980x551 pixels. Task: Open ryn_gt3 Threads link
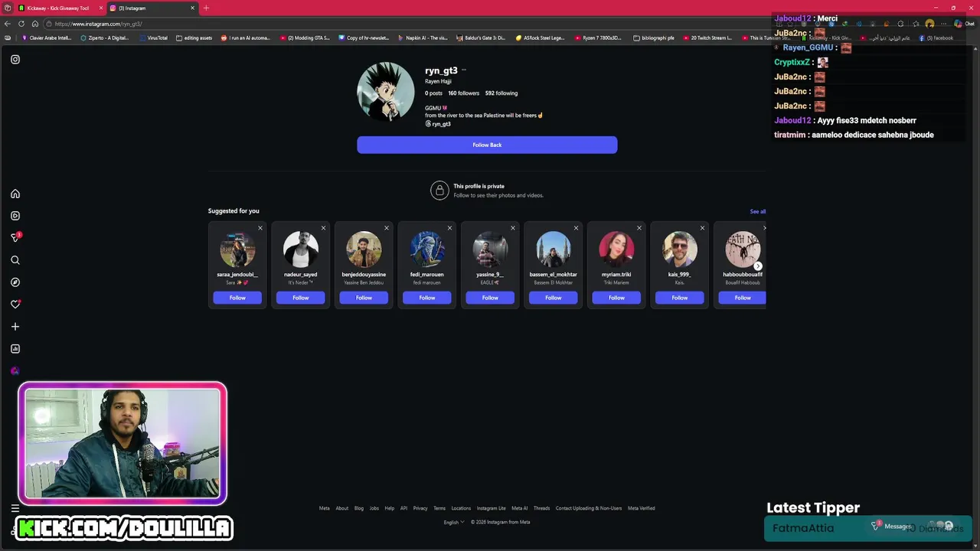point(438,124)
